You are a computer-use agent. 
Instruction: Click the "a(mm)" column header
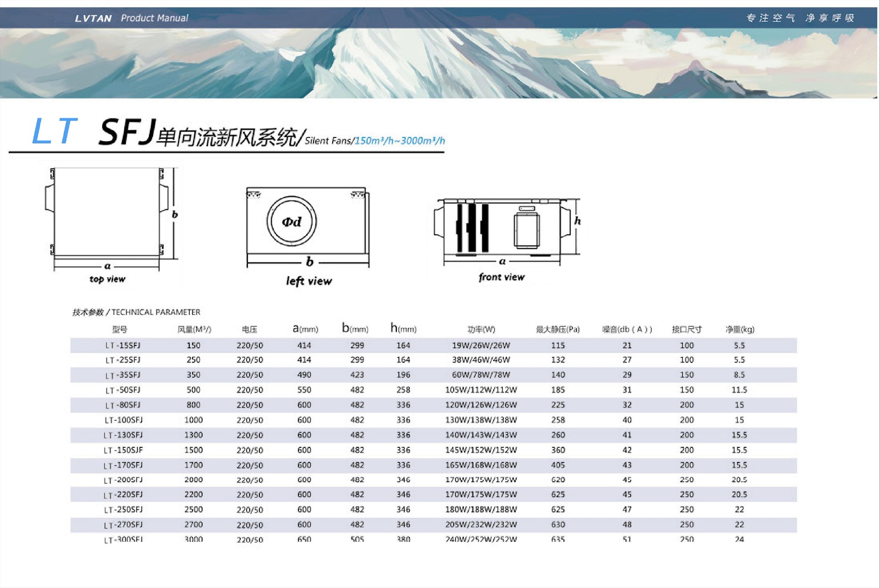(305, 329)
